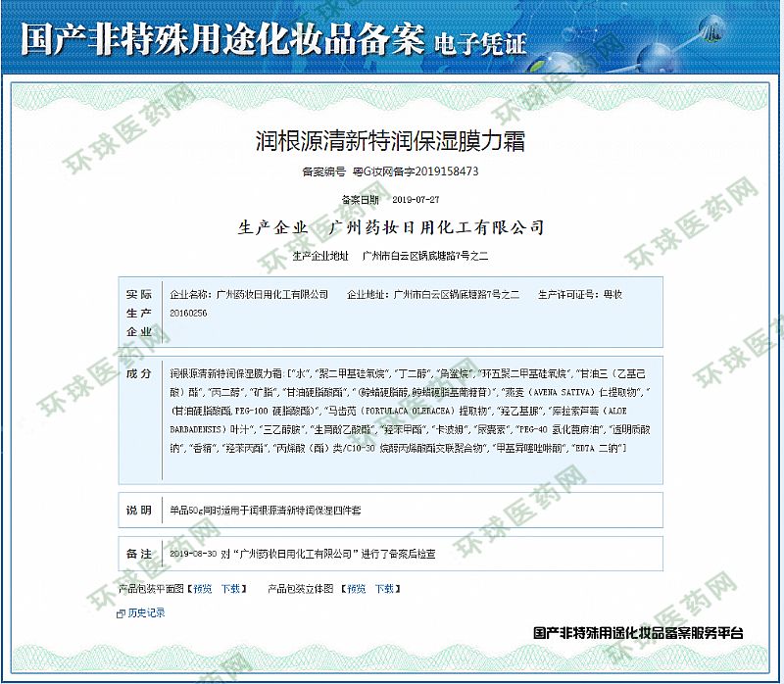The height and width of the screenshot is (684, 784).
Task: Click the 成分 section label
Action: pos(139,375)
